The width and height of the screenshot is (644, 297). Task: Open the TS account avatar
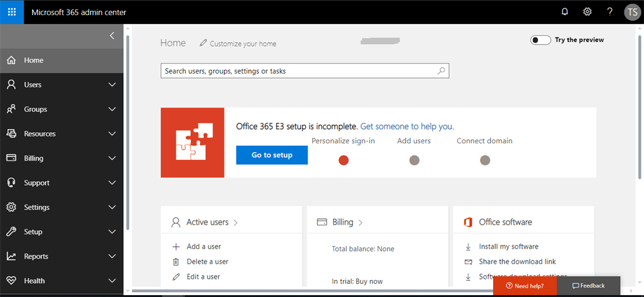633,13
